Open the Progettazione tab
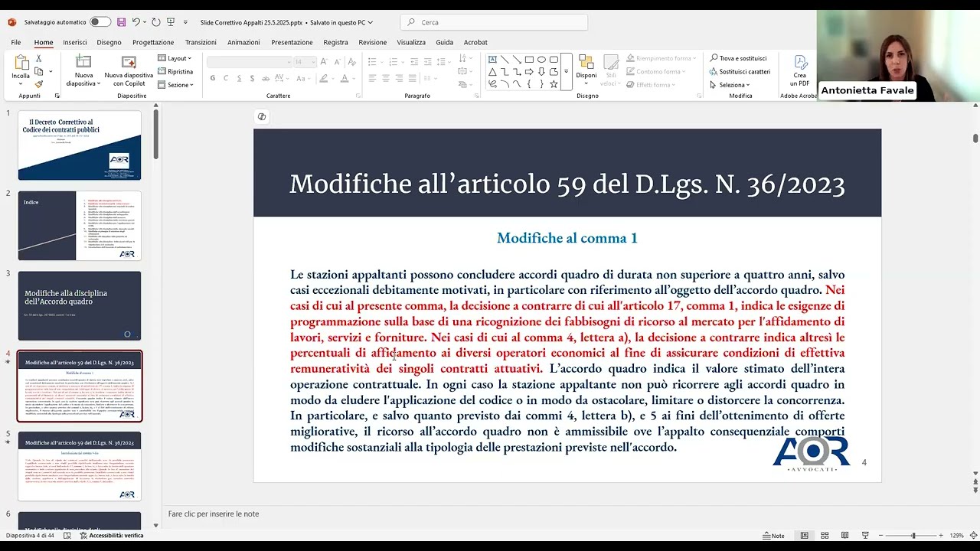980x551 pixels. tap(153, 42)
